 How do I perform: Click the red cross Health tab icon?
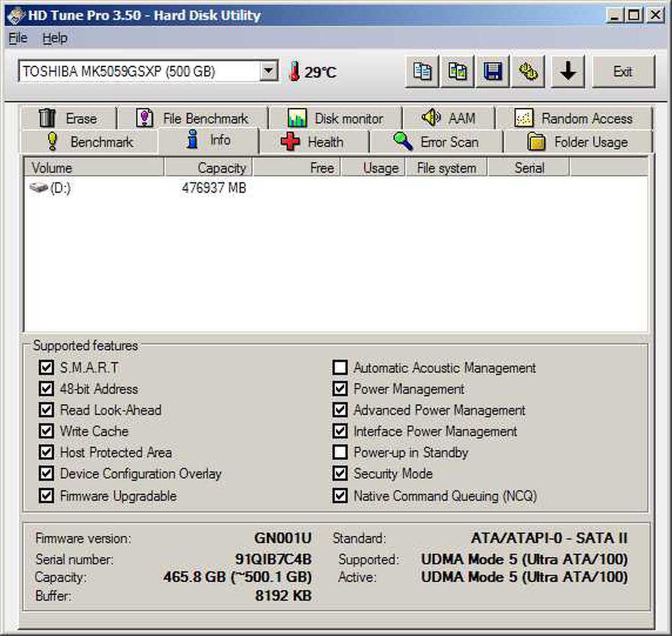(x=290, y=142)
